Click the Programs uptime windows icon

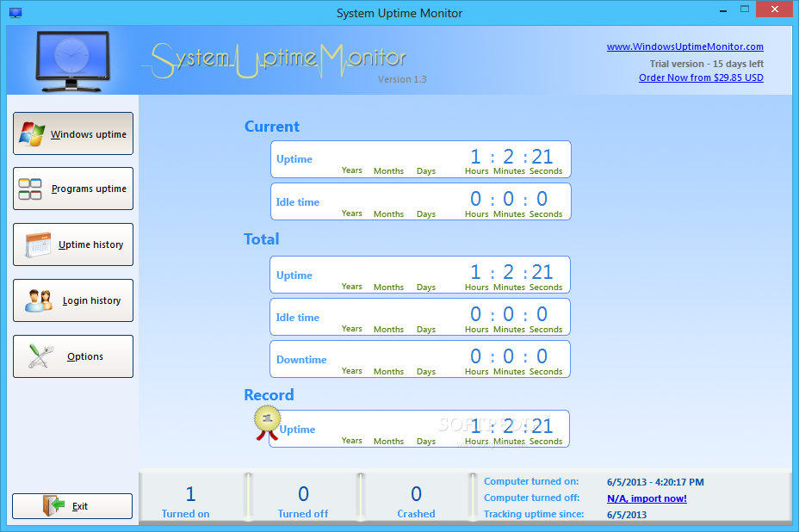30,189
